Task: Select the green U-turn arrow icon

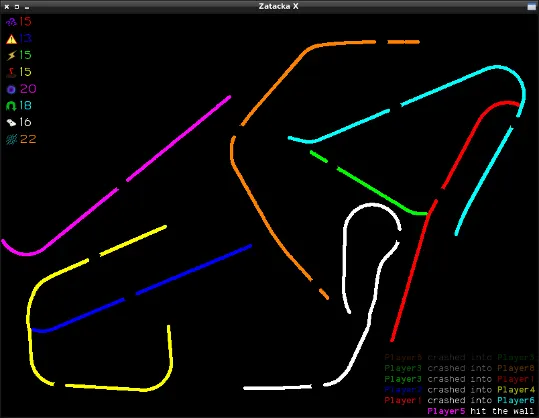Action: (11, 106)
